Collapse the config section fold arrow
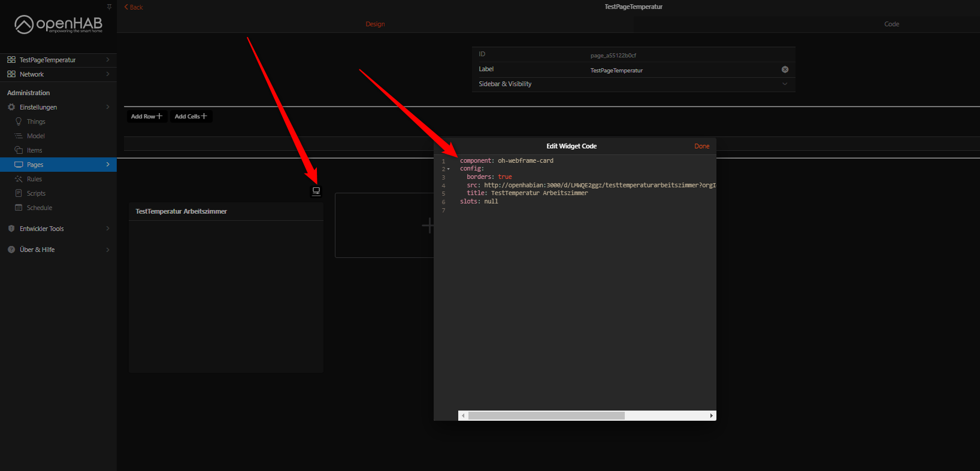 tap(448, 169)
